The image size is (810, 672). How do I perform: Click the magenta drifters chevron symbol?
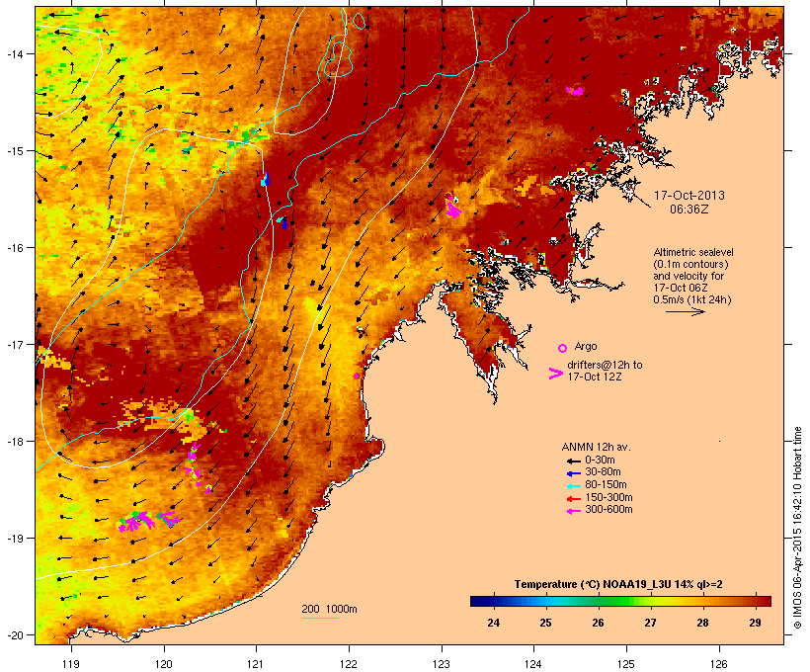point(556,374)
